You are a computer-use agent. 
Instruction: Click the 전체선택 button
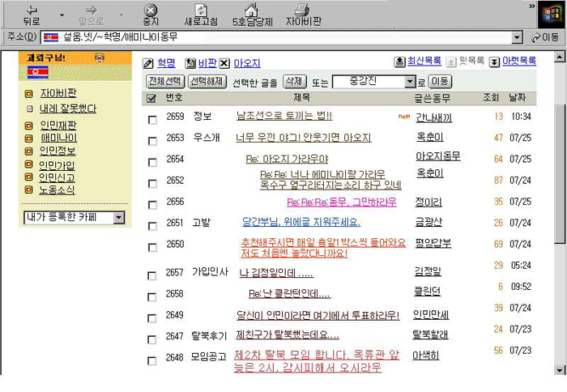[164, 82]
